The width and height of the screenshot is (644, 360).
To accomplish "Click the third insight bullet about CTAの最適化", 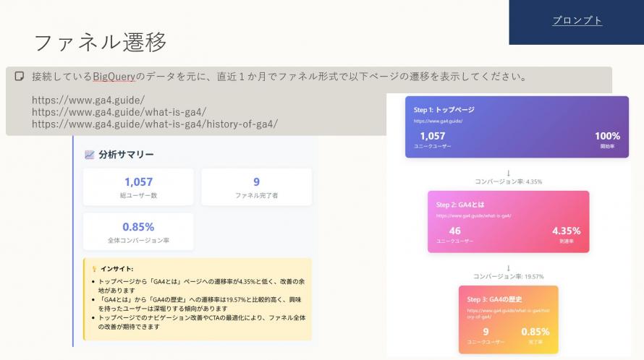I will click(202, 322).
